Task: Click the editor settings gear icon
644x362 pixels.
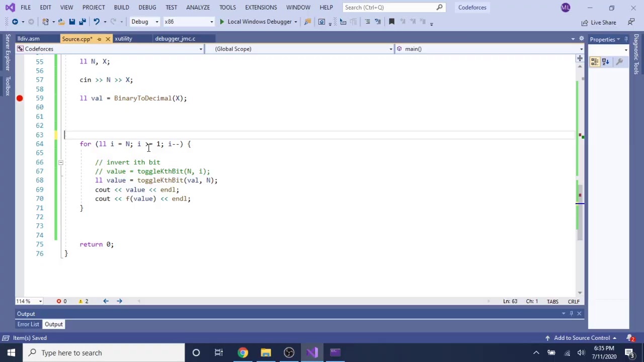Action: [x=582, y=39]
